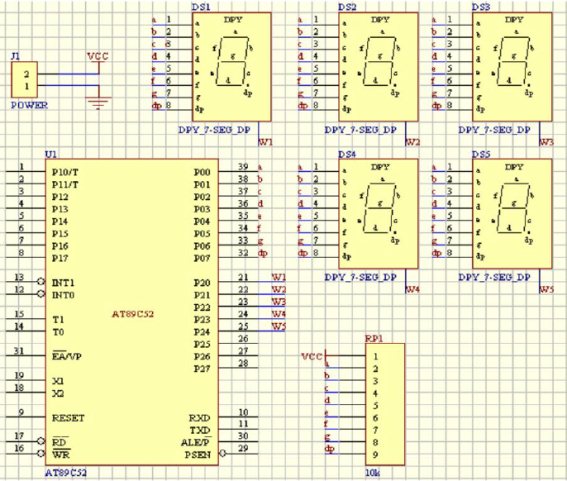Click the EA/VP pin 31 line
The image size is (567, 481).
click(x=25, y=356)
